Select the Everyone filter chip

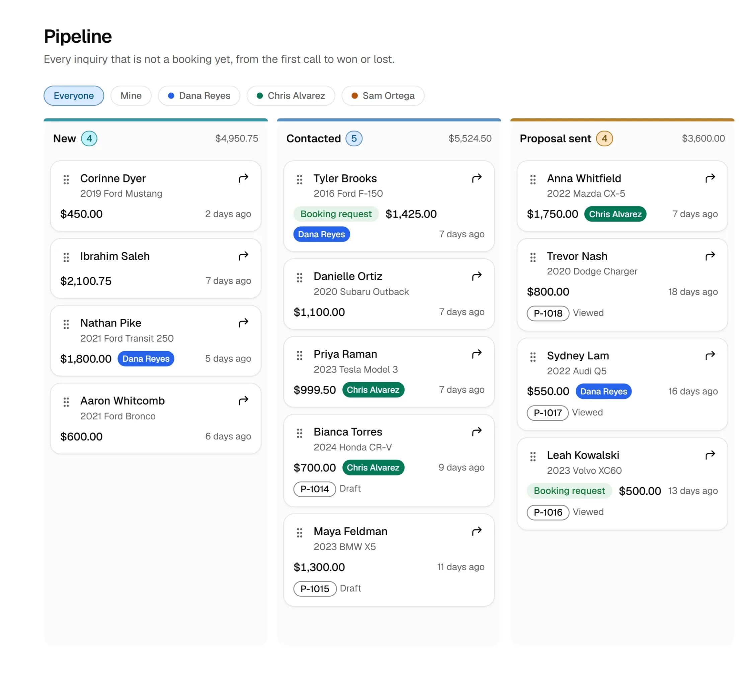click(x=74, y=96)
